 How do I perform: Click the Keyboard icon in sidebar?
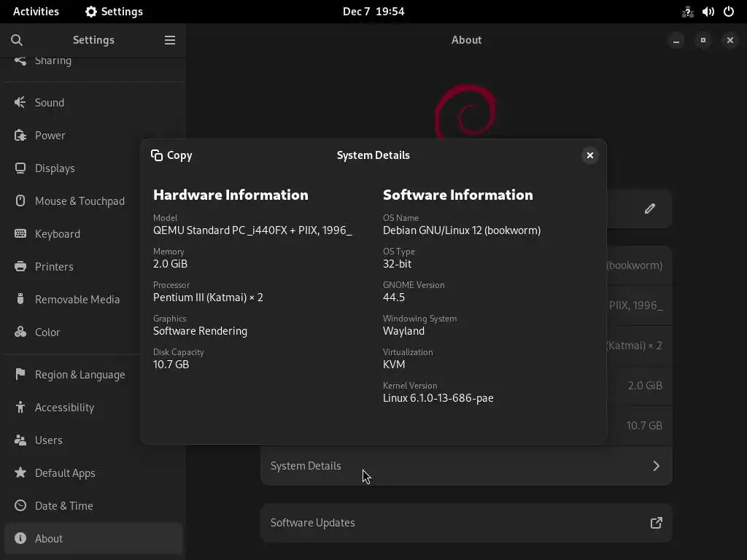click(x=20, y=233)
